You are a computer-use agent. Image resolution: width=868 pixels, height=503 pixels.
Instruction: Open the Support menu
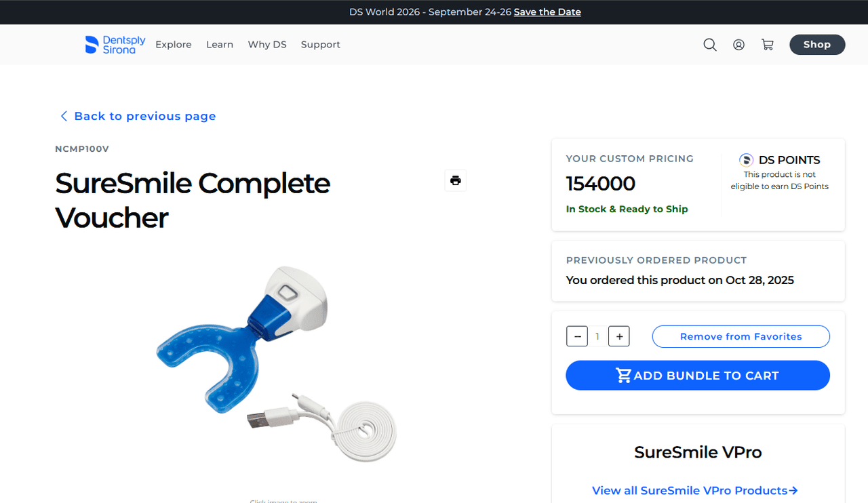pos(321,45)
